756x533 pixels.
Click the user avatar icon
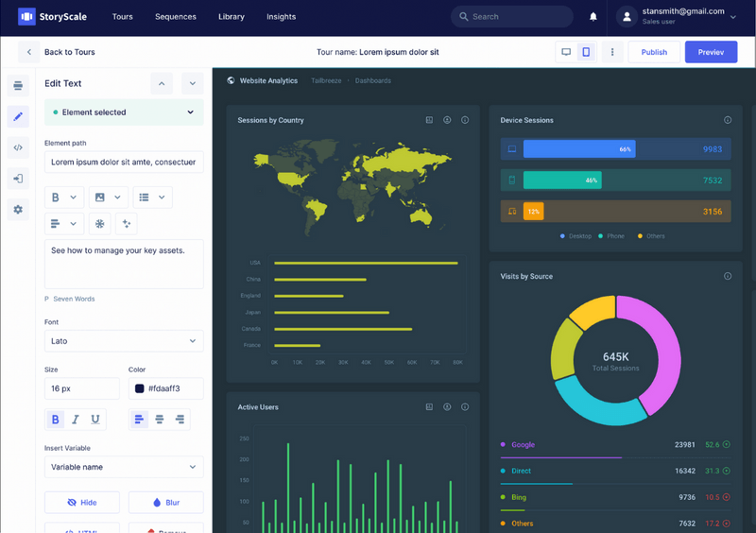(627, 17)
